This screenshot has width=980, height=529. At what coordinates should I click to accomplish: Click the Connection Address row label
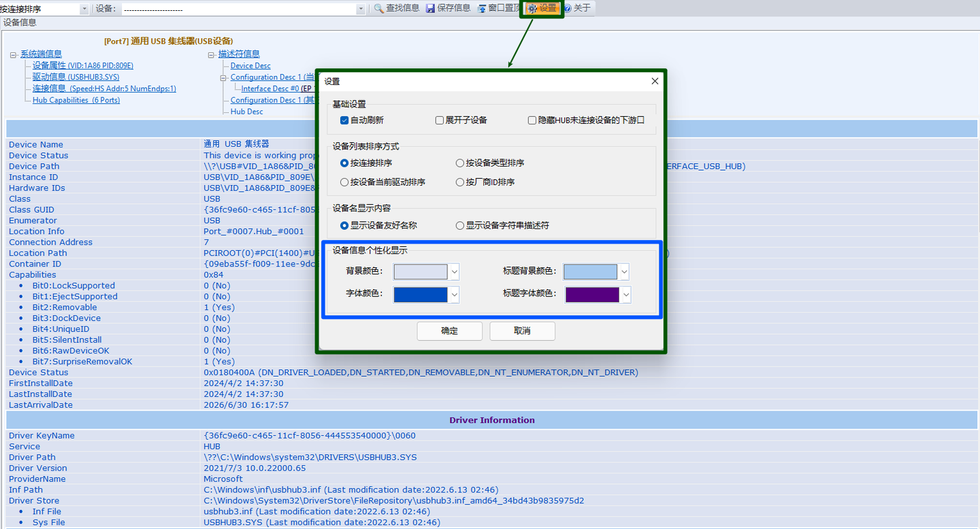pyautogui.click(x=51, y=243)
